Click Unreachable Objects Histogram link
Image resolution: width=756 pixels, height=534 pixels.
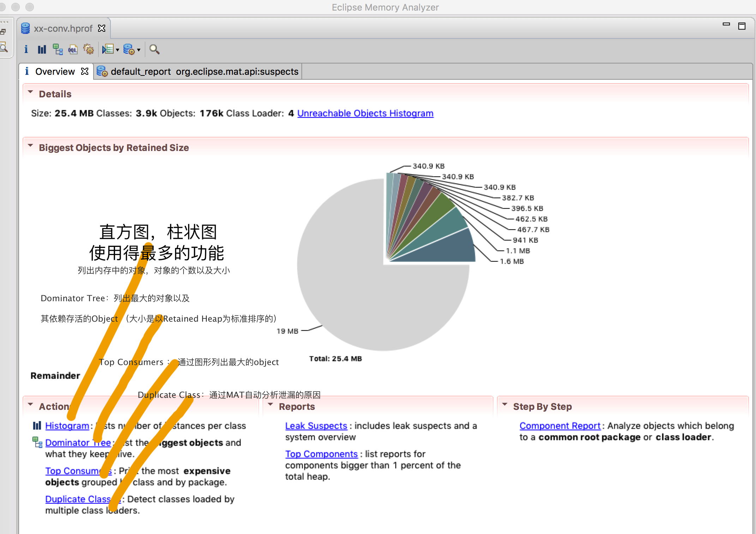(364, 113)
